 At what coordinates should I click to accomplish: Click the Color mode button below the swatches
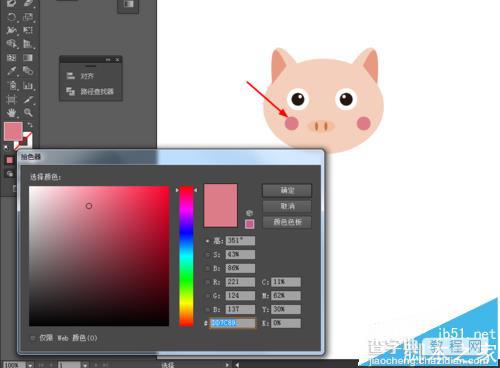(x=10, y=160)
